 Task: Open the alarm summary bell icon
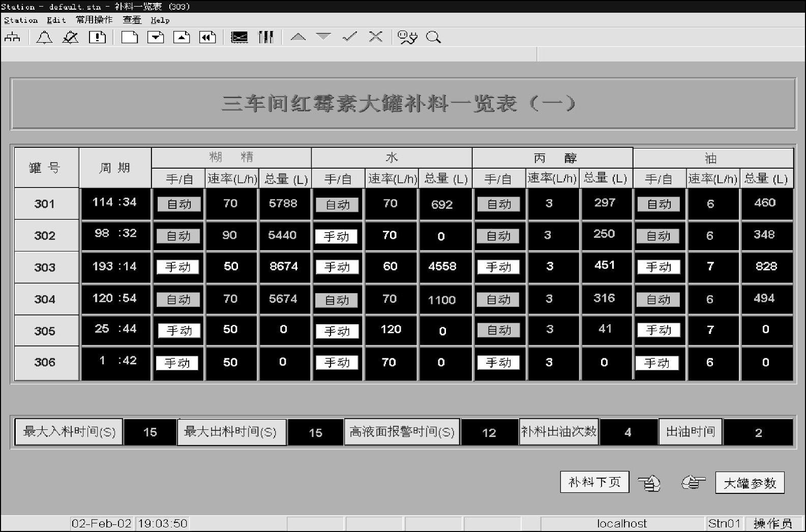[44, 37]
